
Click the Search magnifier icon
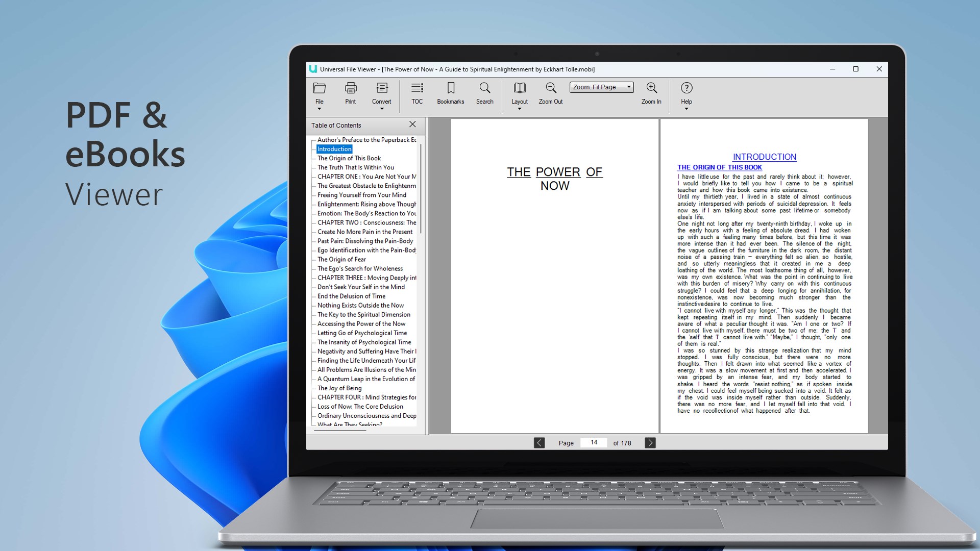pos(484,88)
